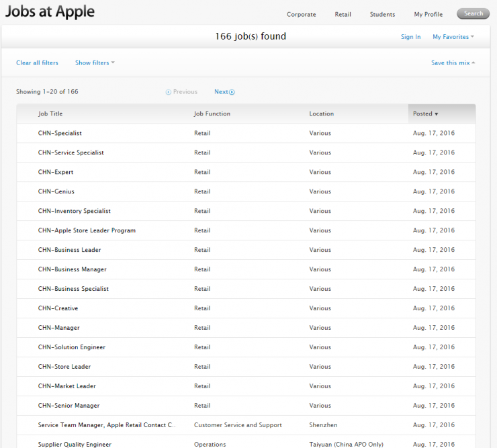Sort by the Job Title column header
Image resolution: width=497 pixels, height=448 pixels.
click(x=50, y=114)
